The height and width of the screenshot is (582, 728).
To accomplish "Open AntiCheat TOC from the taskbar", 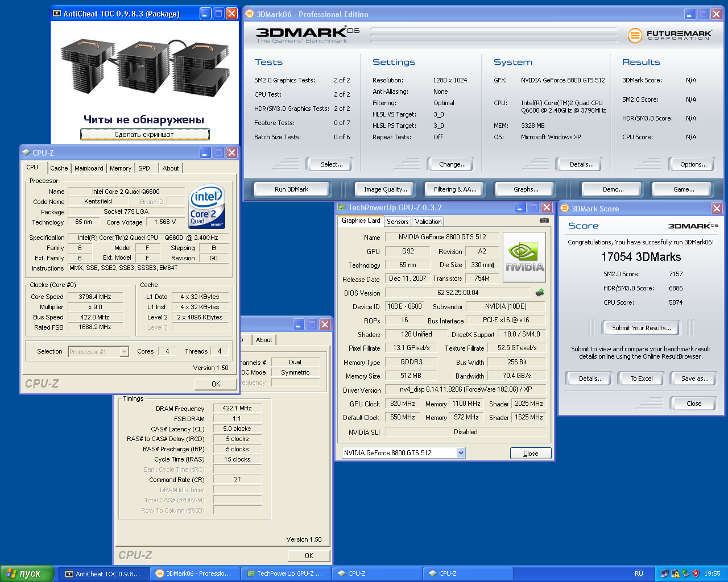I will (104, 573).
